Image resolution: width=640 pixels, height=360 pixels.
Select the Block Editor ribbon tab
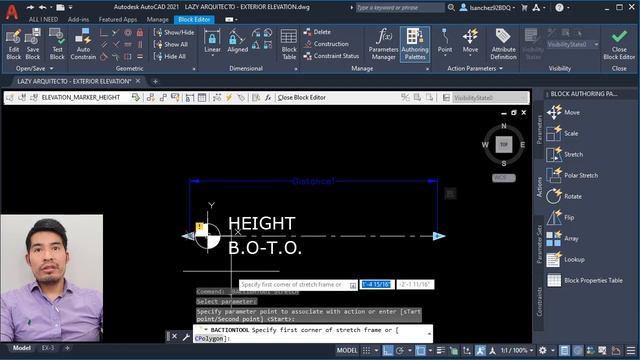click(x=194, y=19)
